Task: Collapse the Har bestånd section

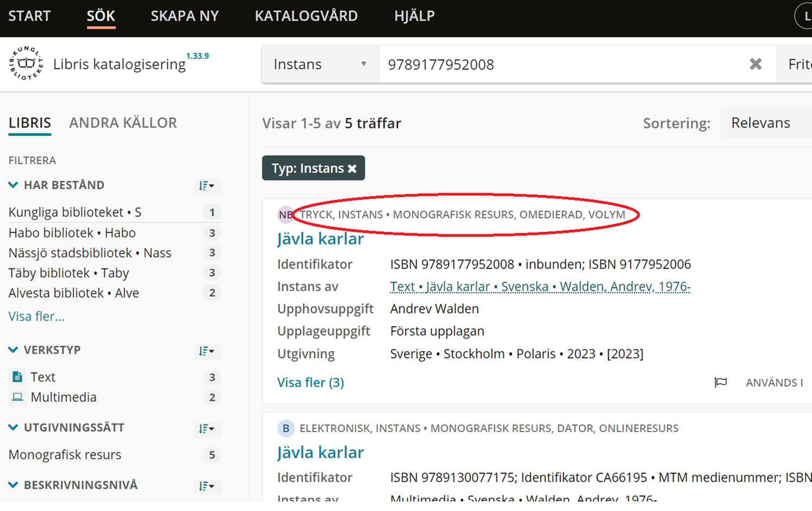Action: coord(13,185)
